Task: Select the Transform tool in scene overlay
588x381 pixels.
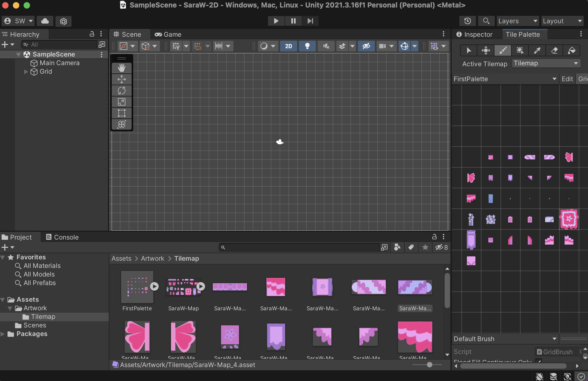Action: [x=122, y=124]
